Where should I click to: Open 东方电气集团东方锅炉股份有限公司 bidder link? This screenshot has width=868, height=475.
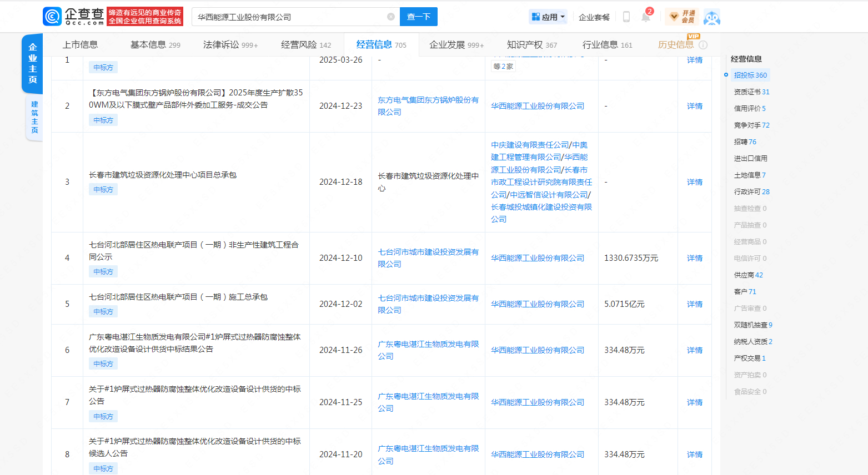[428, 106]
